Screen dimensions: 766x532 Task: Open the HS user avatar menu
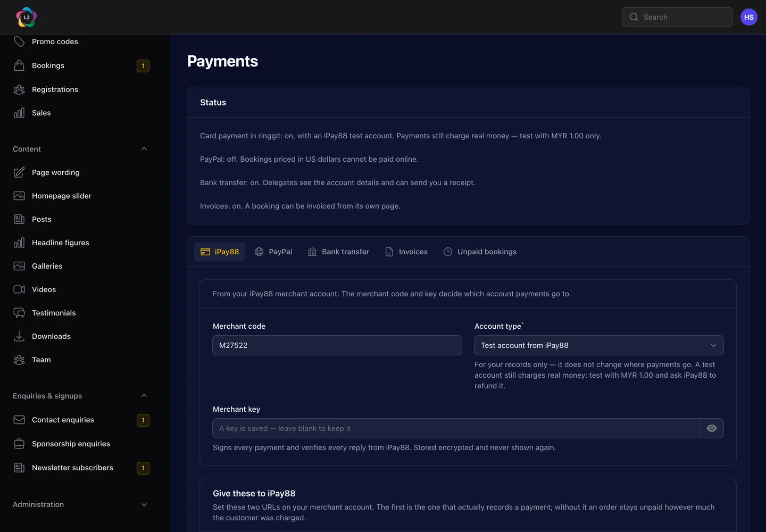[748, 17]
